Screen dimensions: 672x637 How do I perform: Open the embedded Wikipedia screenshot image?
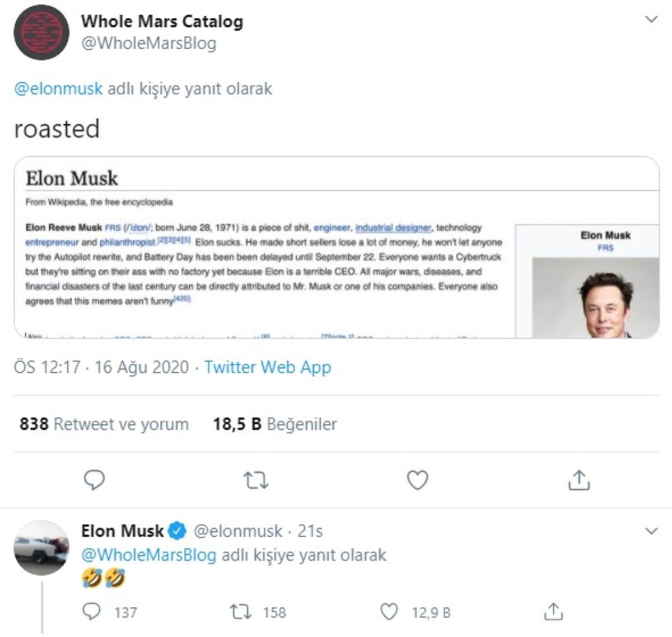[336, 248]
